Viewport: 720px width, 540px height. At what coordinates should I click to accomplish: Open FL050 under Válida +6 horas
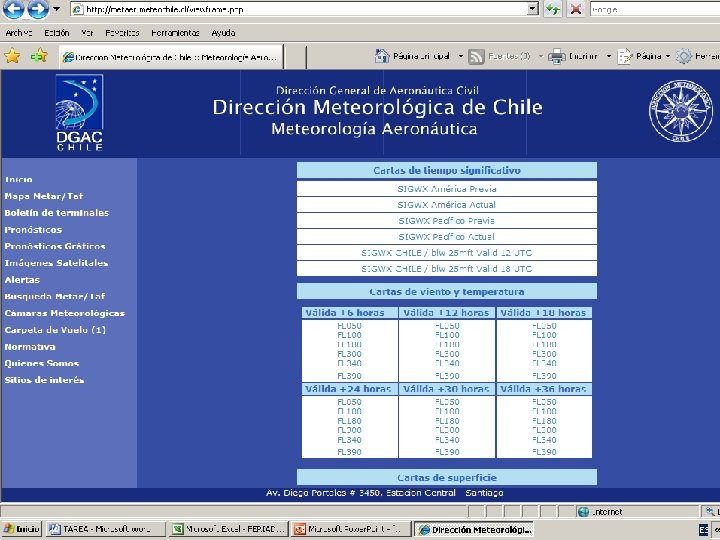coord(349,326)
